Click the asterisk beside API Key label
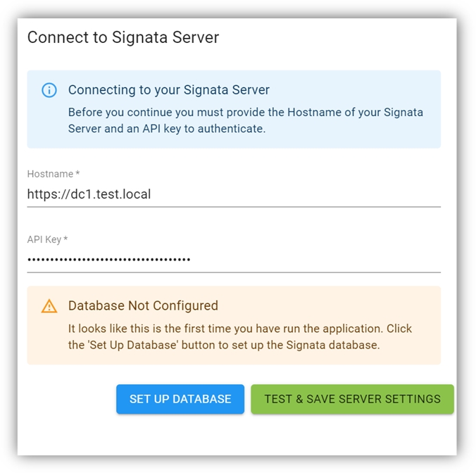 click(x=66, y=239)
